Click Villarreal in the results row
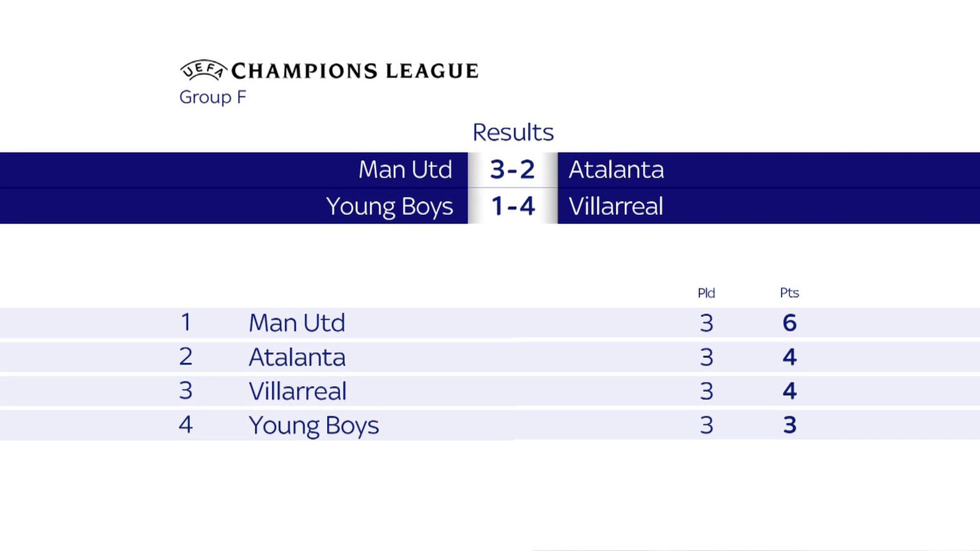The height and width of the screenshot is (551, 980). [x=616, y=206]
